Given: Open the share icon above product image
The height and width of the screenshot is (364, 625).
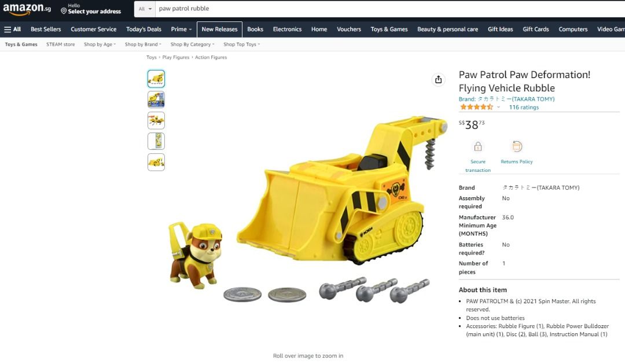Looking at the screenshot, I should pyautogui.click(x=438, y=80).
